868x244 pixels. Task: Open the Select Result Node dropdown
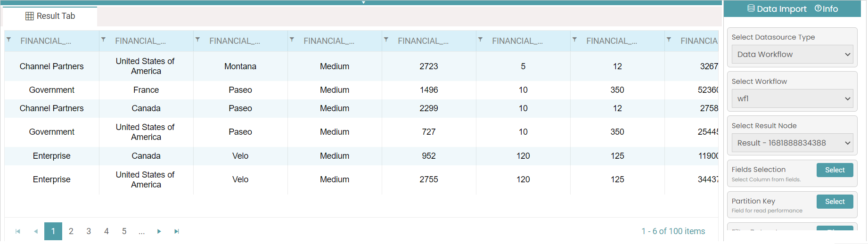[x=792, y=143]
